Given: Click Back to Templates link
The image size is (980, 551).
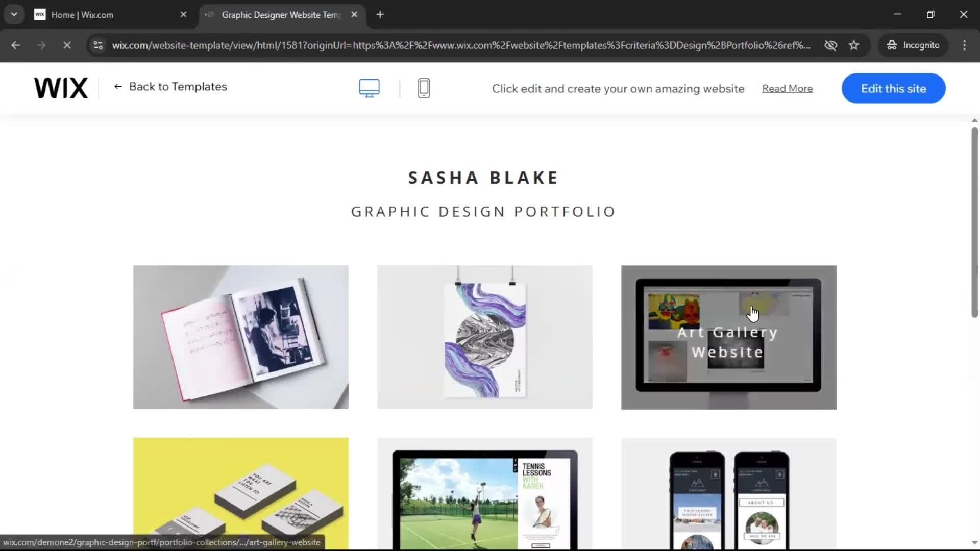Looking at the screenshot, I should 170,87.
